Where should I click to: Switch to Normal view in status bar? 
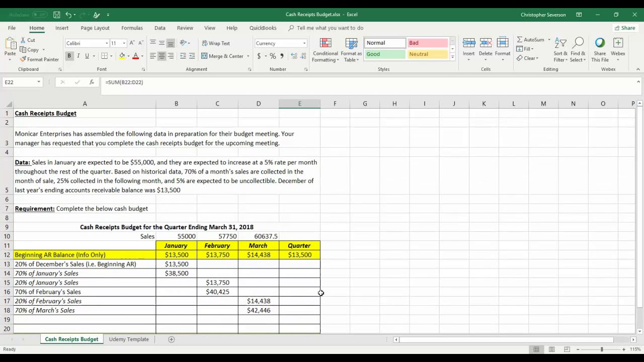point(536,349)
